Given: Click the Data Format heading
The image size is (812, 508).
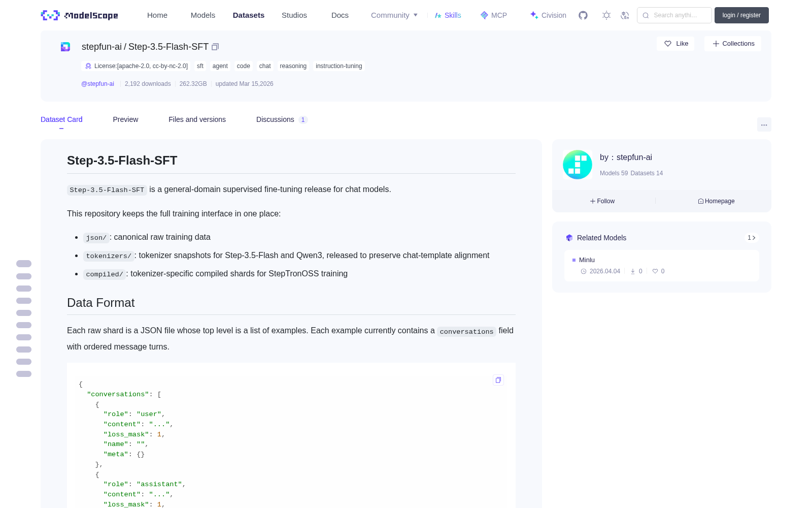Looking at the screenshot, I should (x=101, y=303).
